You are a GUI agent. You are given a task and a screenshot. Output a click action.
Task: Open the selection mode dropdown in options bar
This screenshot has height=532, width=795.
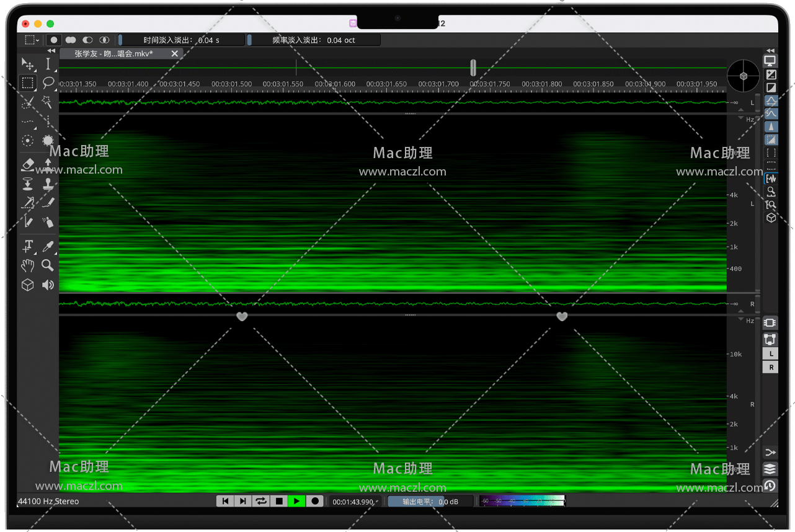click(x=32, y=40)
